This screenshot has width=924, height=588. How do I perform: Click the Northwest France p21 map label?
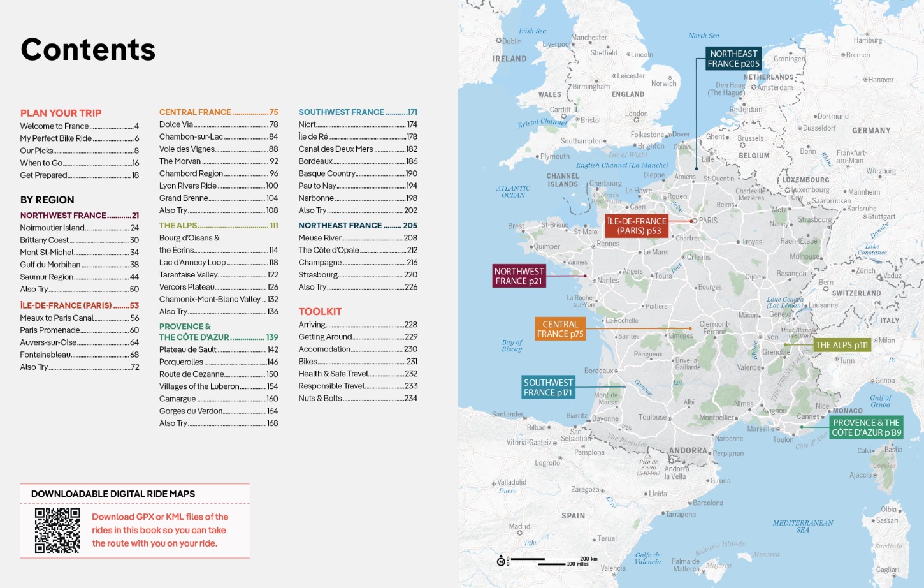(519, 276)
